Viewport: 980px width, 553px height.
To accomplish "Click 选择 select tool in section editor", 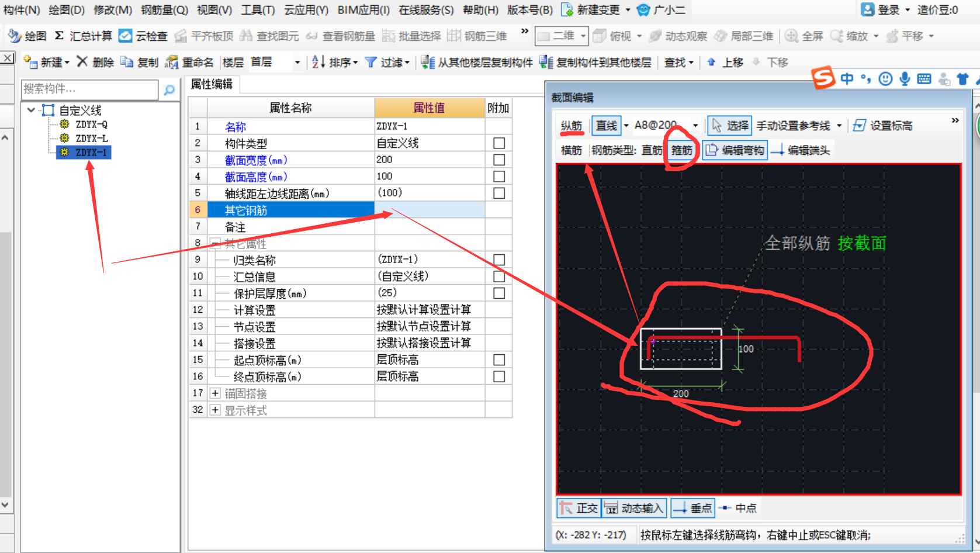I will coord(729,126).
